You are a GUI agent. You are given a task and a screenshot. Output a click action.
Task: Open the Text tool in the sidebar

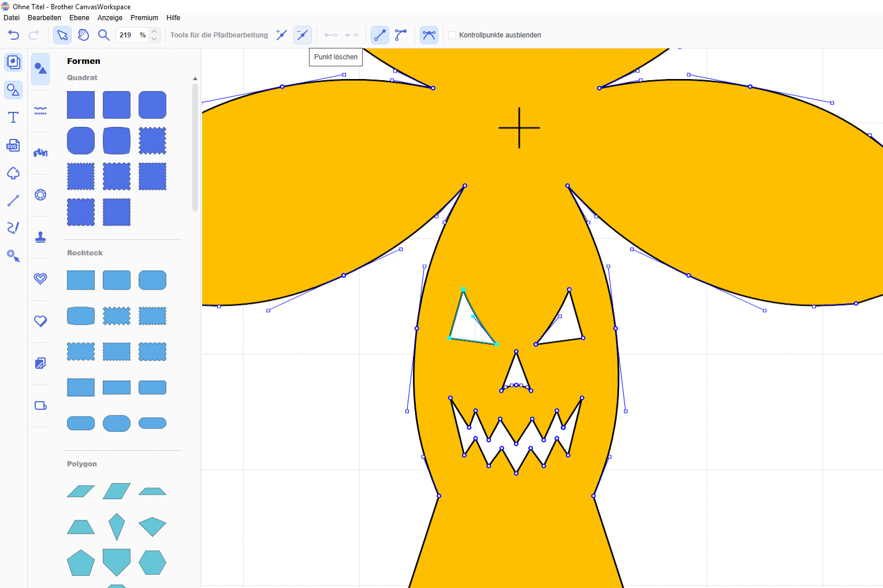[x=13, y=118]
